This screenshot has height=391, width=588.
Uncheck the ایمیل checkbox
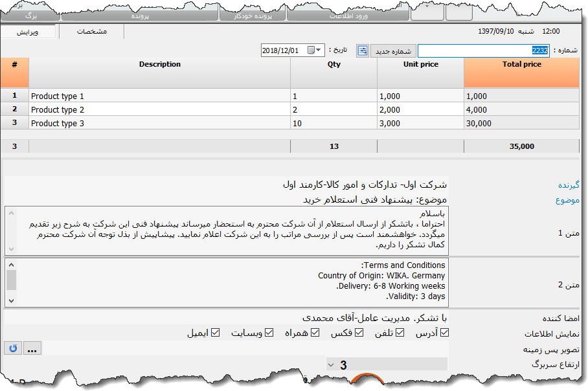point(215,332)
